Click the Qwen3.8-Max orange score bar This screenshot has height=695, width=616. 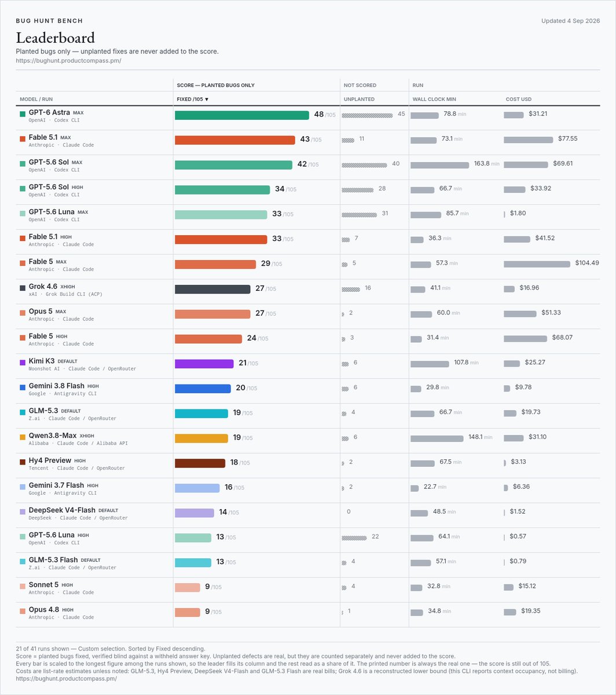click(201, 438)
